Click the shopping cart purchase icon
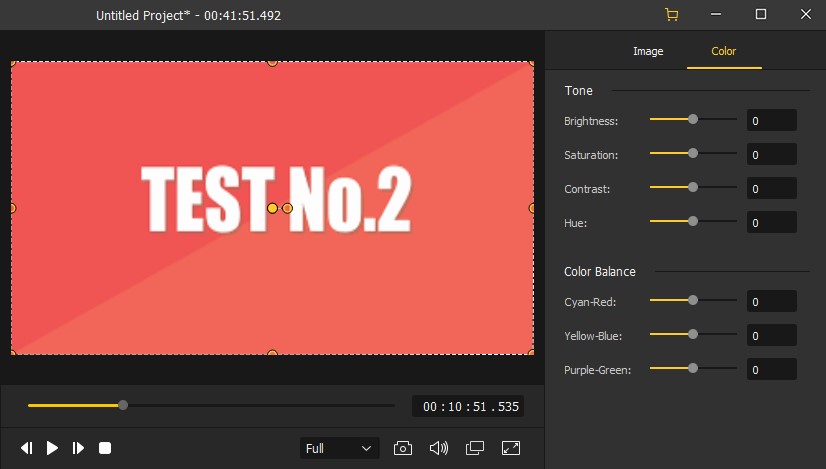 [x=671, y=15]
